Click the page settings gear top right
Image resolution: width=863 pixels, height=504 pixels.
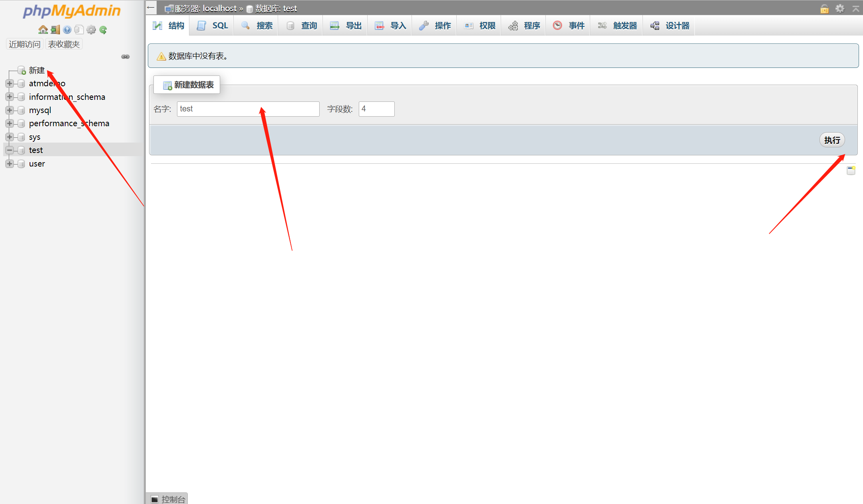[x=840, y=8]
